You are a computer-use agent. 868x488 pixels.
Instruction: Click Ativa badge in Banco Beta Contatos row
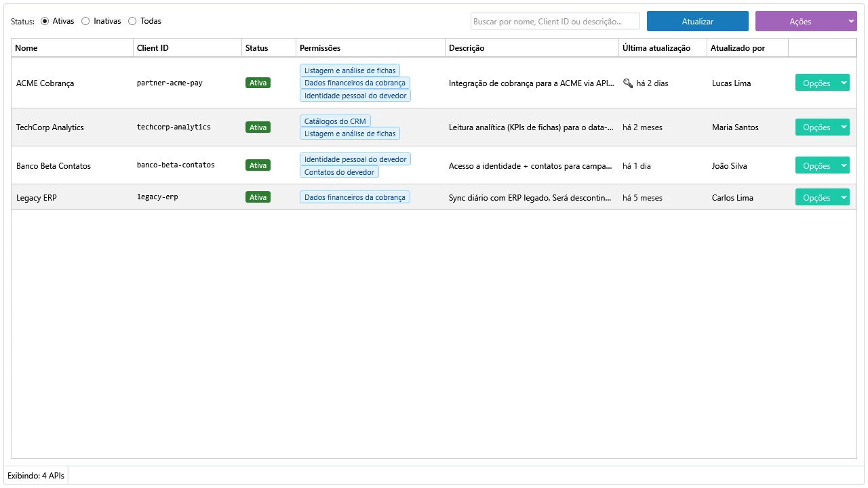coord(258,165)
